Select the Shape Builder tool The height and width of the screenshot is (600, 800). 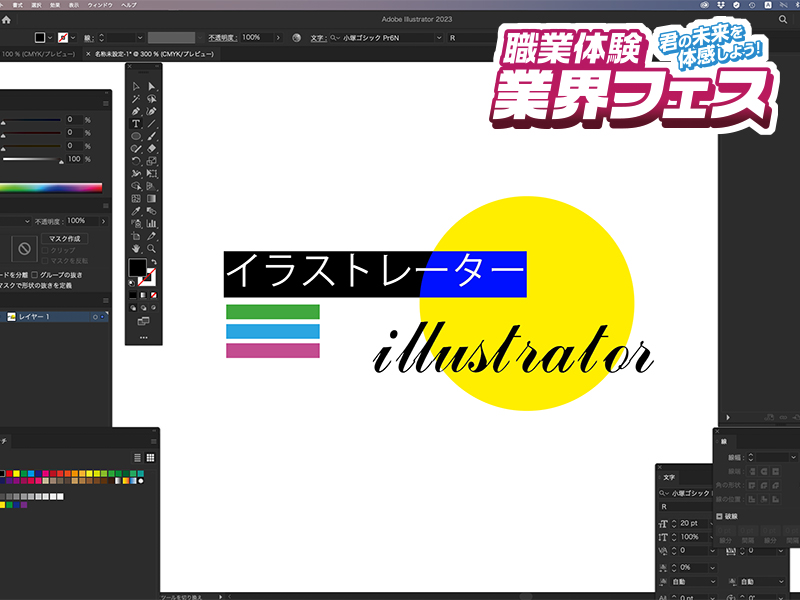pos(136,186)
